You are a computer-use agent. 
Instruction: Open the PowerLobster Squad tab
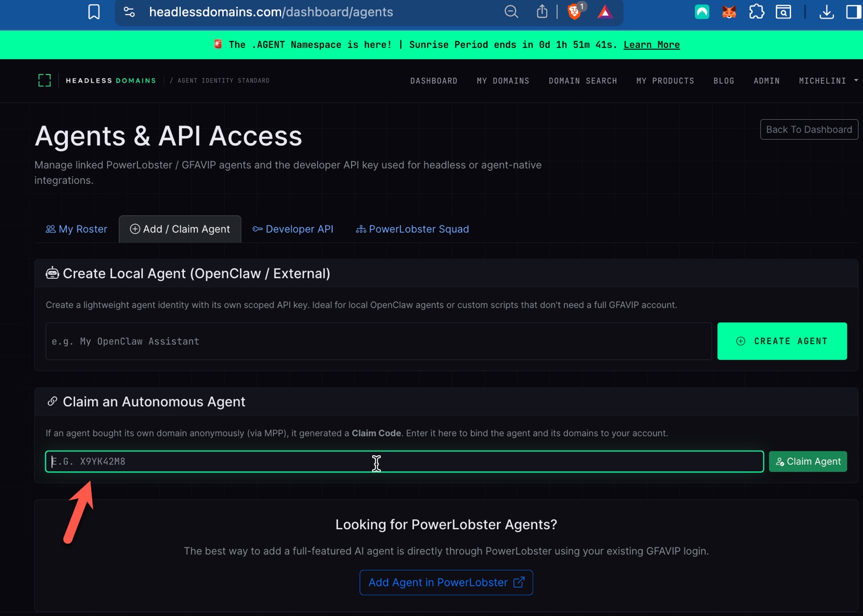click(413, 229)
